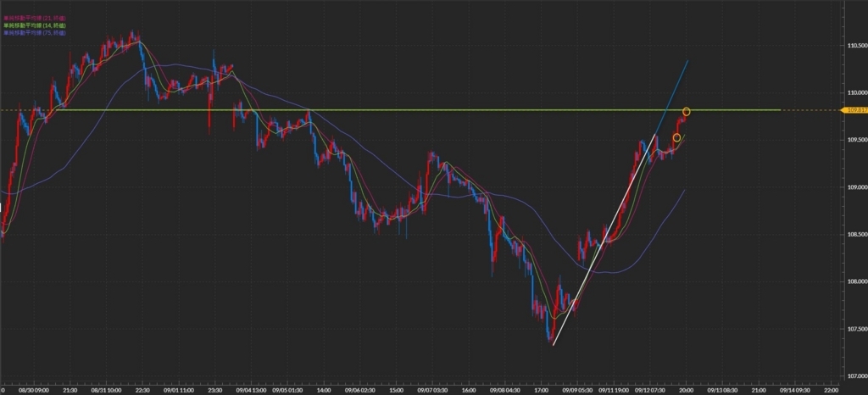Image resolution: width=868 pixels, height=395 pixels.
Task: Click the 09/12 07:30 time axis label
Action: (649, 390)
